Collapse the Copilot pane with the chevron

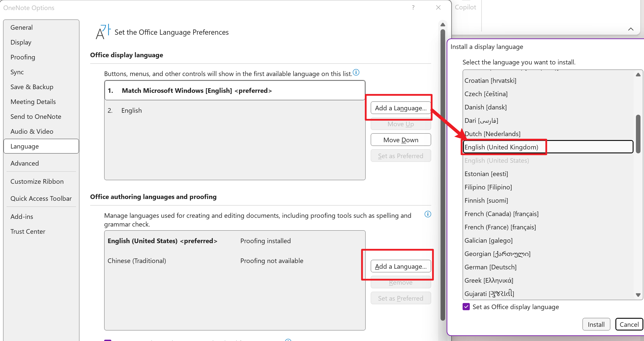(630, 29)
